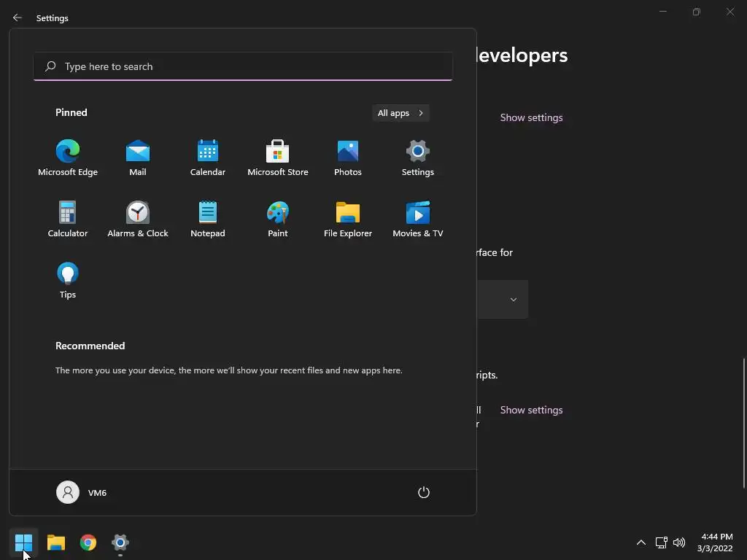Focus the Type here to search box
747x560 pixels.
243,66
